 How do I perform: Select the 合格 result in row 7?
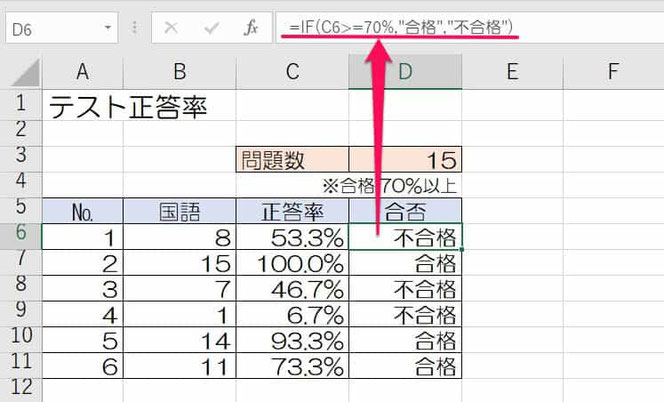(x=405, y=263)
